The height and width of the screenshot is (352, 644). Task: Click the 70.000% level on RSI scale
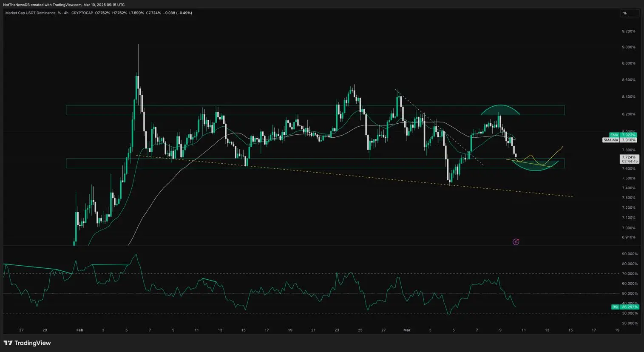tap(629, 274)
